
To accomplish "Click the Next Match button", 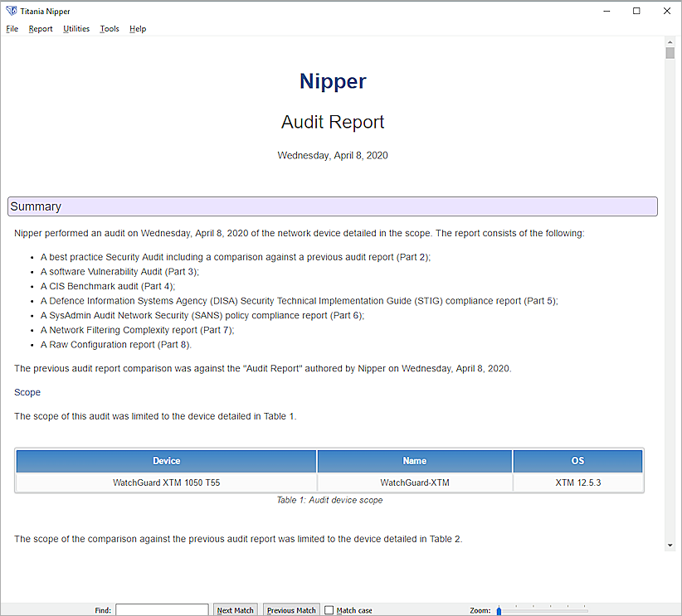I will pos(235,609).
